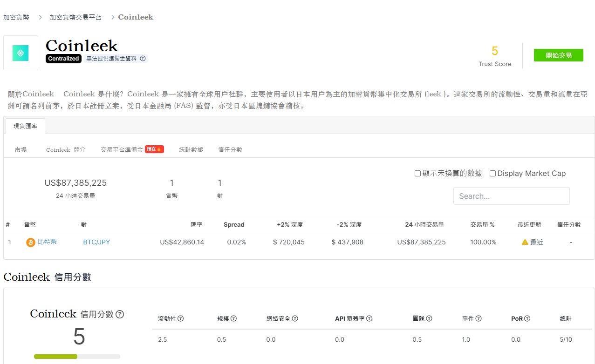Sort by 信任分數 column header
This screenshot has width=595, height=364.
[569, 225]
